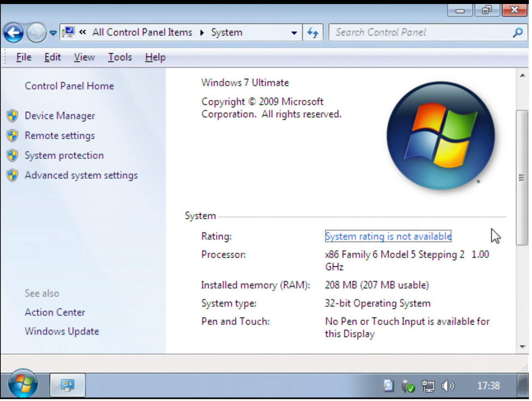
Task: Click the 'x86 Family 6 Model 5' processor value
Action: (x=407, y=260)
